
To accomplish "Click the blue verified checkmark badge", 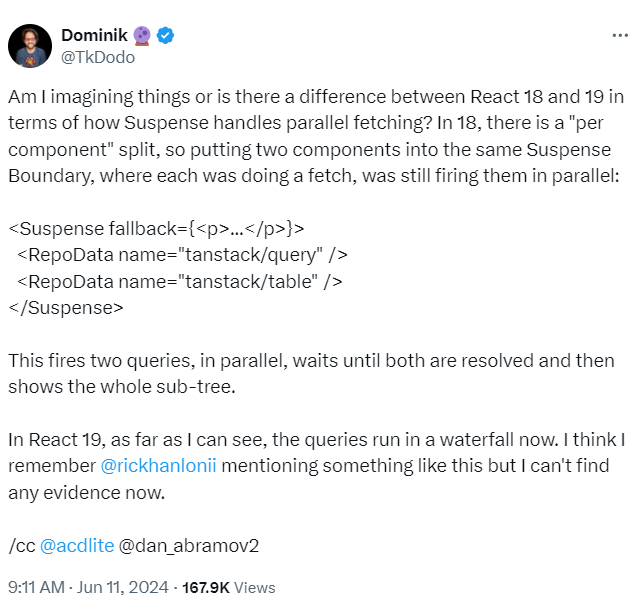I will [x=165, y=35].
